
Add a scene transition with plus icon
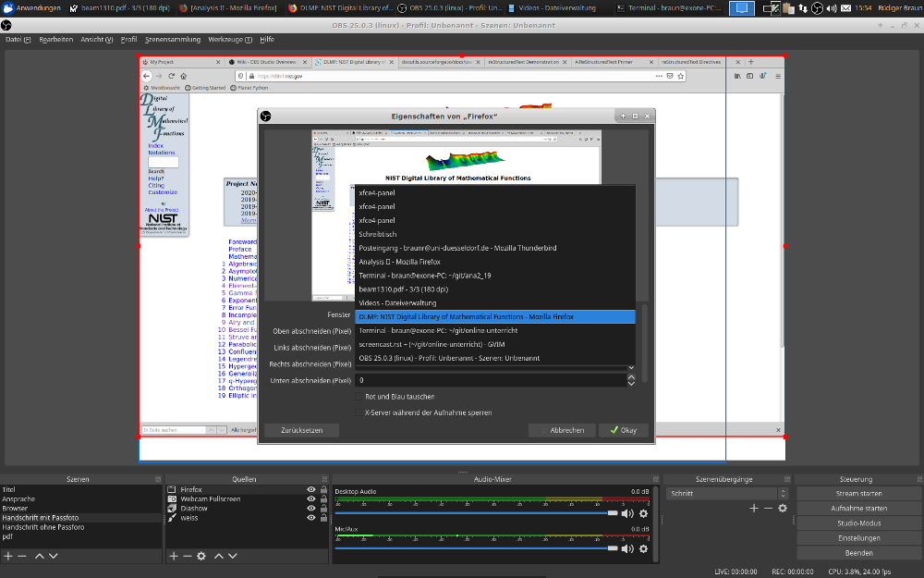pos(754,508)
